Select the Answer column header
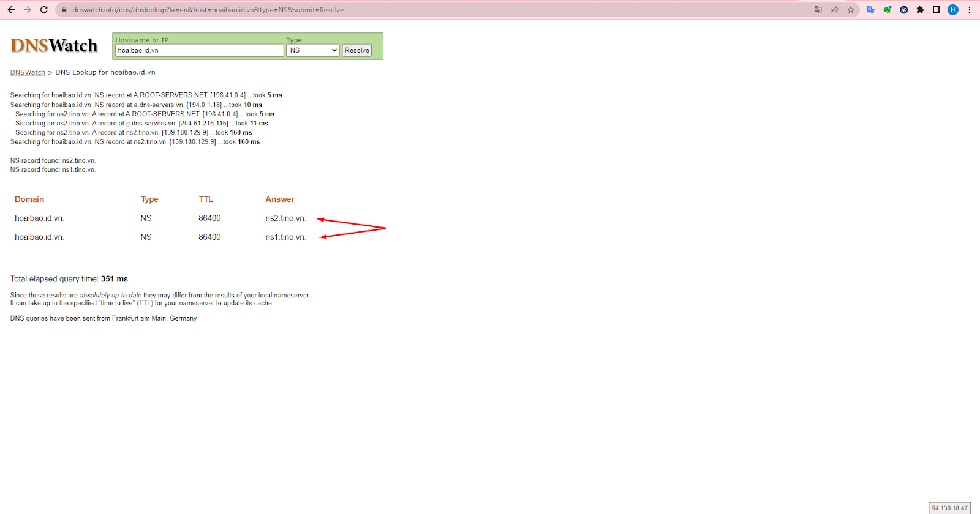Screen dimensions: 980x514 (280, 199)
